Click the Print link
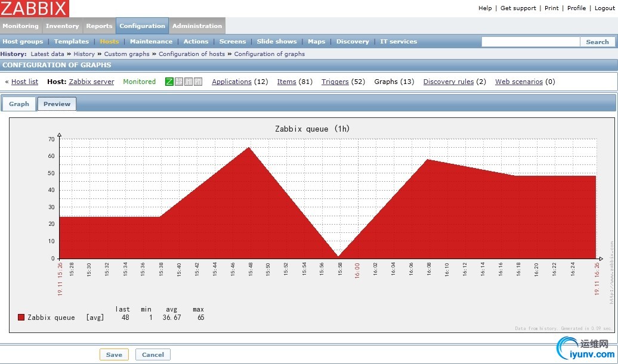The height and width of the screenshot is (364, 618). pyautogui.click(x=551, y=8)
